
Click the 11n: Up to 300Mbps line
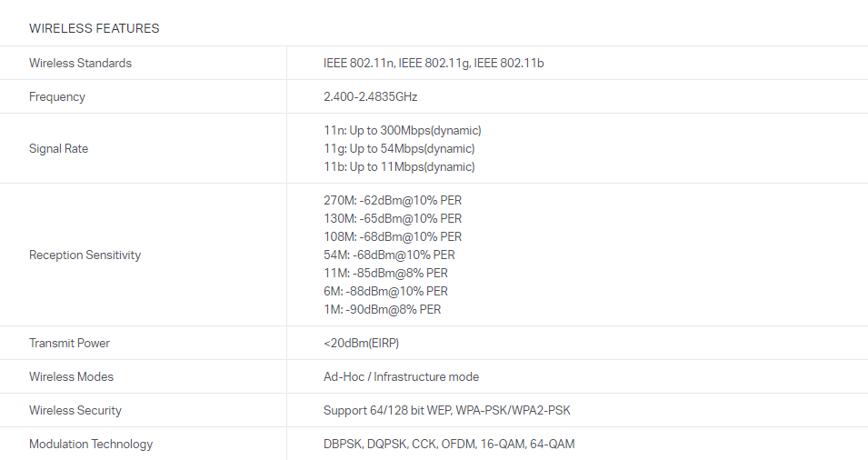point(402,130)
